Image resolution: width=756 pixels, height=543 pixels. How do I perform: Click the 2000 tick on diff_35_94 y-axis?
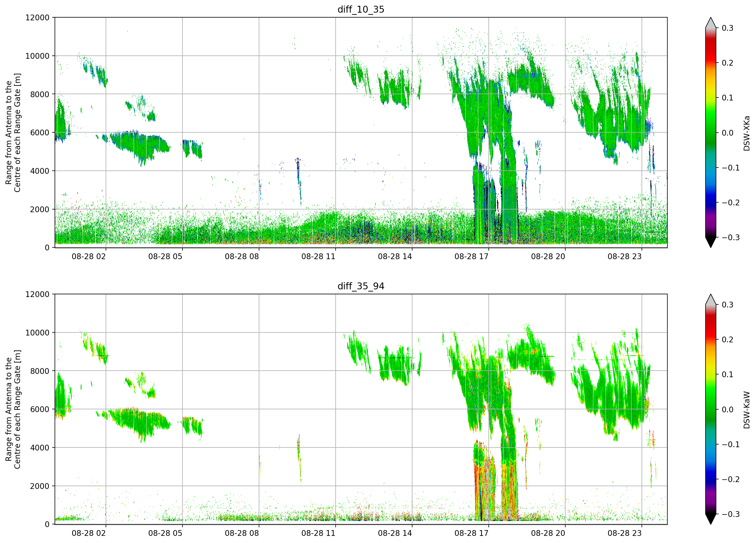coord(40,486)
